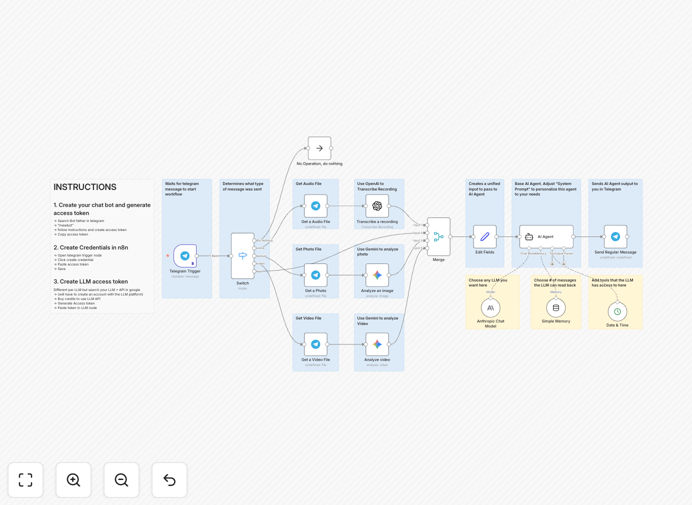Click '2. Create Credentials in n8n' heading

point(91,248)
